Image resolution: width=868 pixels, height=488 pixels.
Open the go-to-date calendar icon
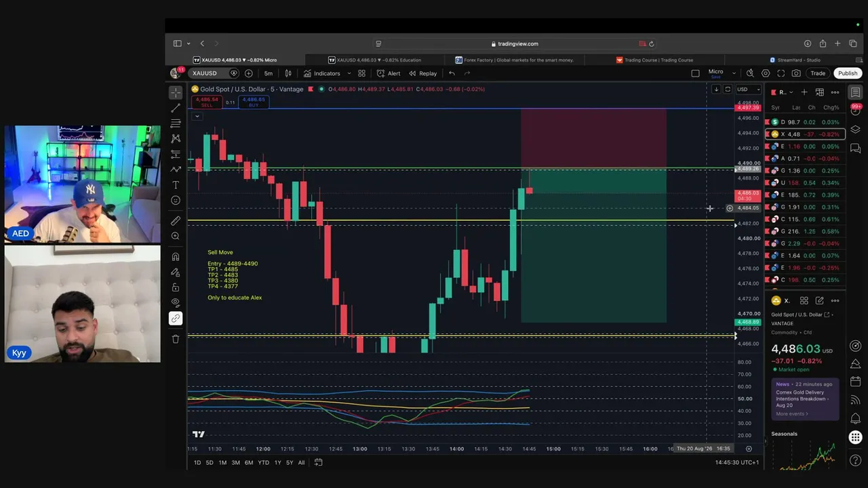click(318, 462)
